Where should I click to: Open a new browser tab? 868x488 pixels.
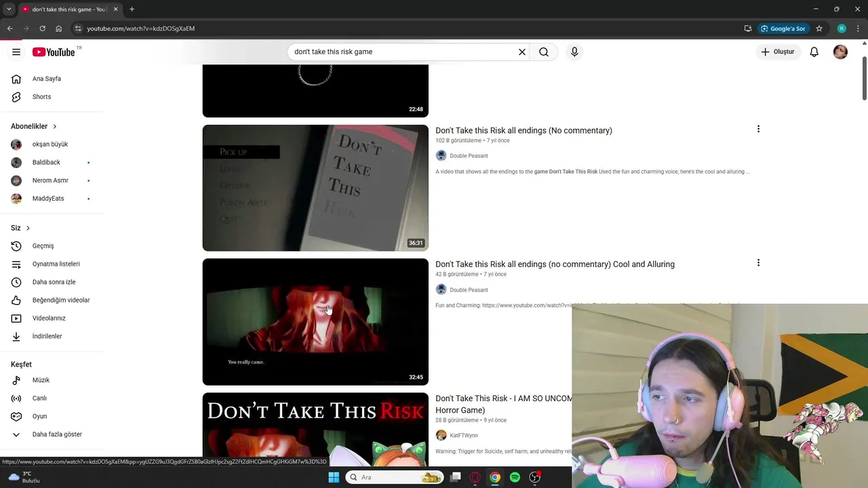[x=132, y=9]
